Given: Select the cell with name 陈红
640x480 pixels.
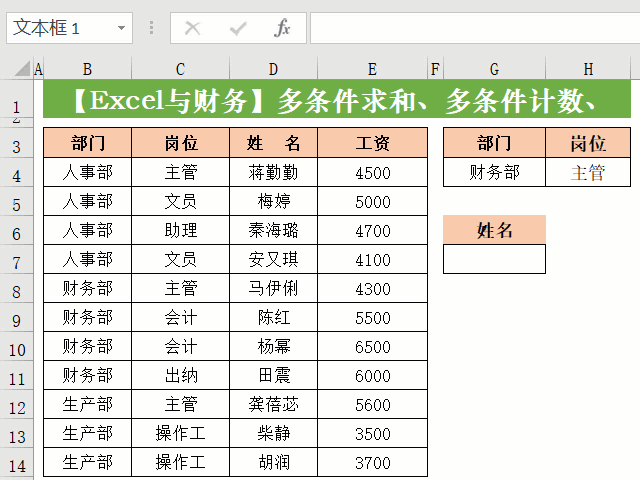Looking at the screenshot, I should (x=273, y=317).
